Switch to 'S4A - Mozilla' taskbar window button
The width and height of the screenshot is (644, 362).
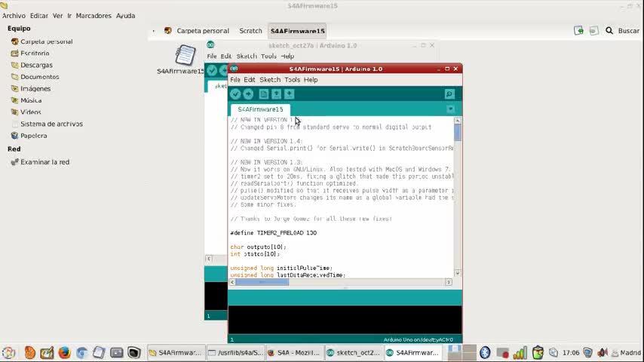[x=293, y=352]
